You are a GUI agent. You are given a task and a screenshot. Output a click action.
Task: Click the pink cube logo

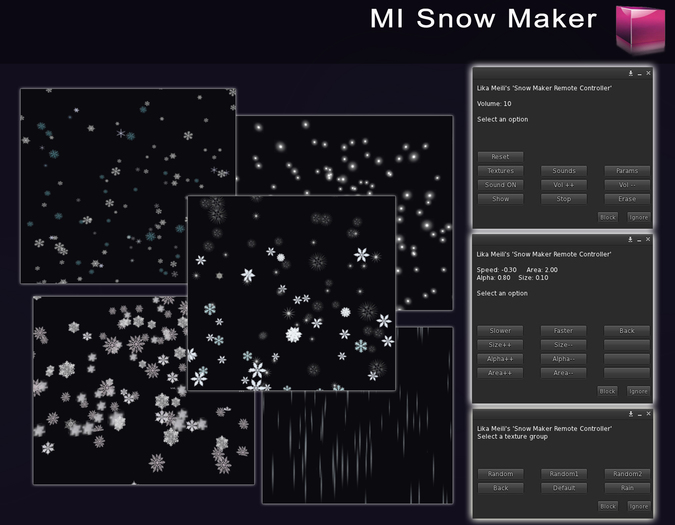(640, 30)
